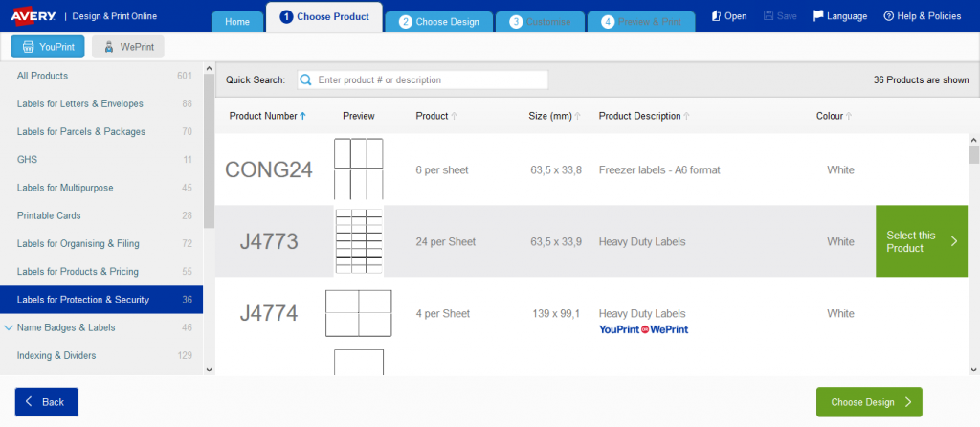Image resolution: width=980 pixels, height=427 pixels.
Task: Select product number CONG24
Action: pyautogui.click(x=269, y=169)
